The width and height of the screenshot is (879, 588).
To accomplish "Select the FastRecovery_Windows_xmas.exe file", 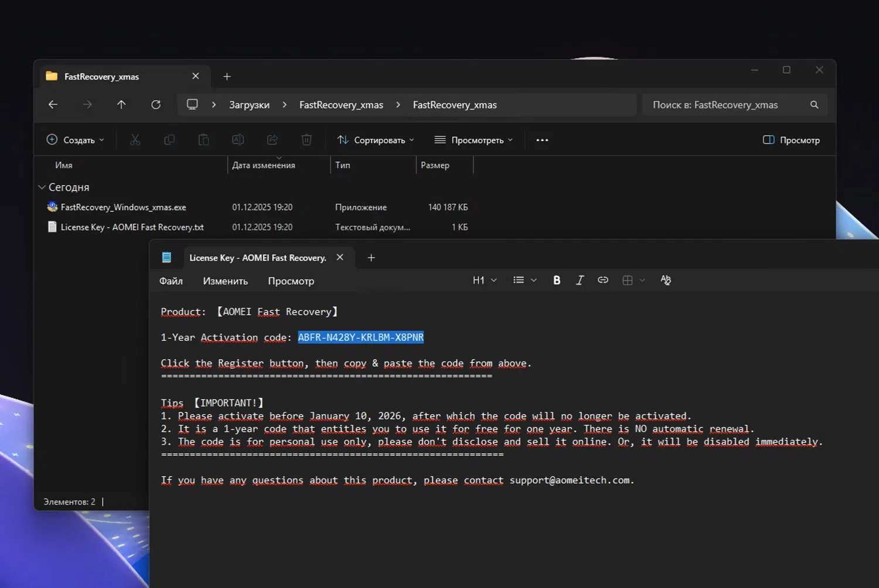I will pos(123,207).
